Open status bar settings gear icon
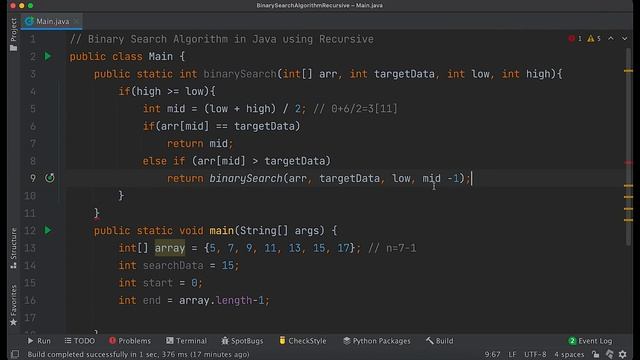The width and height of the screenshot is (640, 360). click(622, 354)
